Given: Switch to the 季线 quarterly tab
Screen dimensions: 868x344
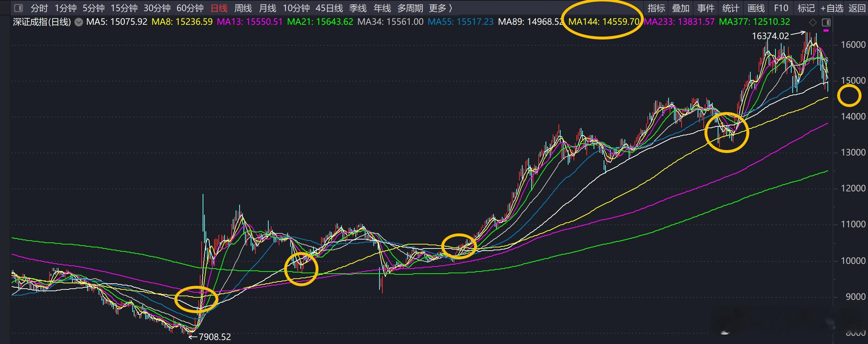Looking at the screenshot, I should point(358,8).
